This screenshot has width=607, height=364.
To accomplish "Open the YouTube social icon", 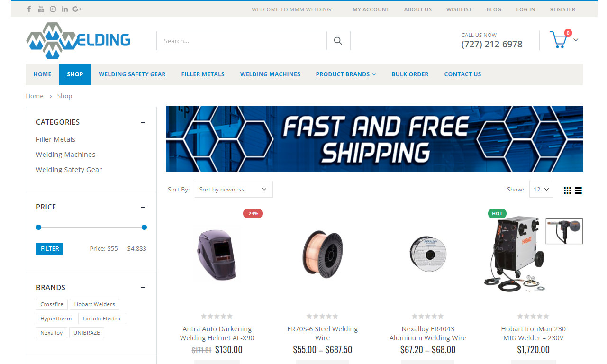I will tap(41, 9).
